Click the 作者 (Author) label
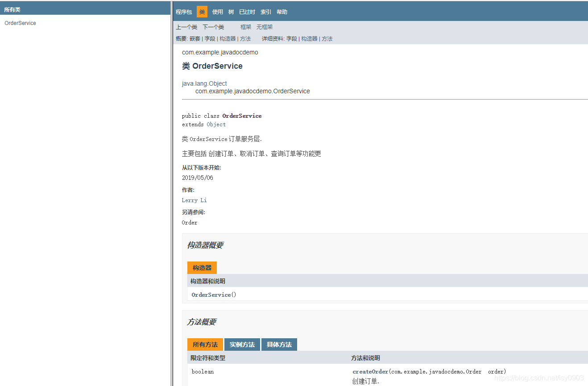Screen dimensions: 588x386 point(188,190)
